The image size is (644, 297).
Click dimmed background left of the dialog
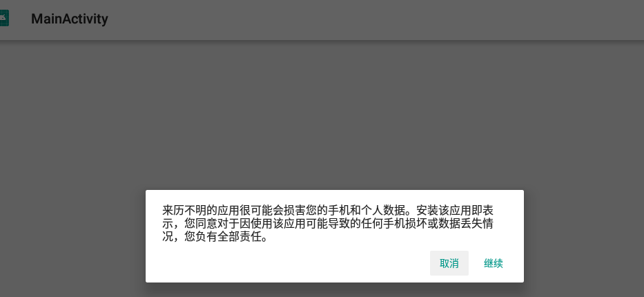[72, 236]
